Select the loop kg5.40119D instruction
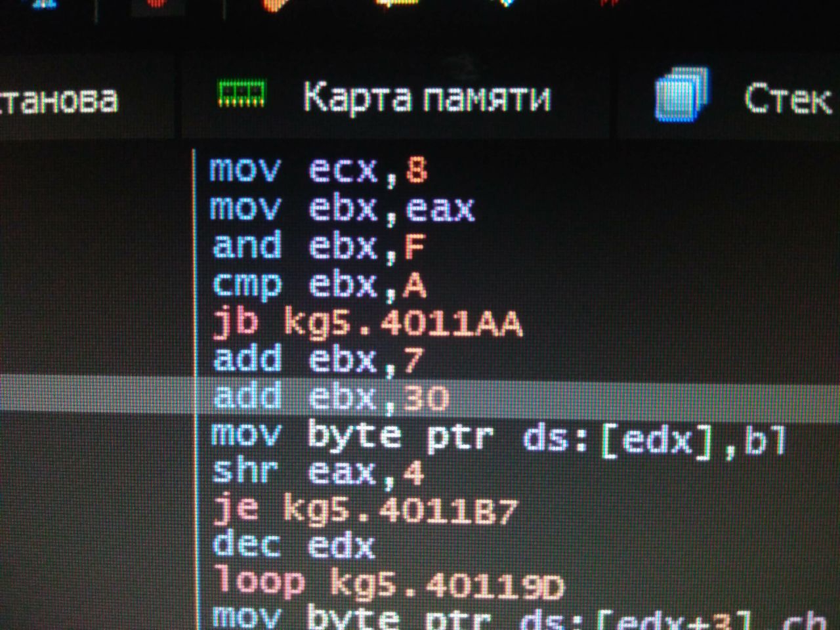This screenshot has width=840, height=630. click(389, 583)
